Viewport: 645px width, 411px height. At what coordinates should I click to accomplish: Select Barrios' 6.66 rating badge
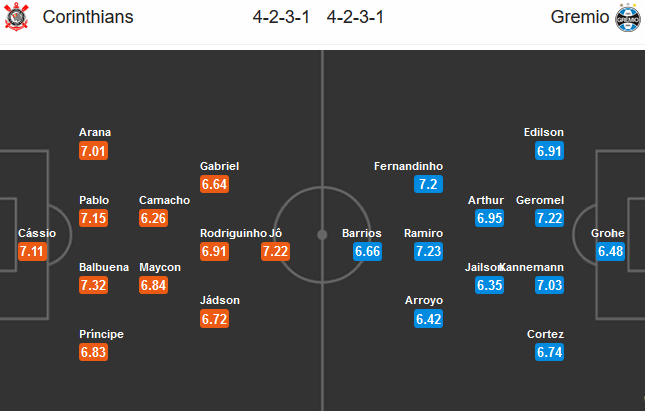point(367,251)
